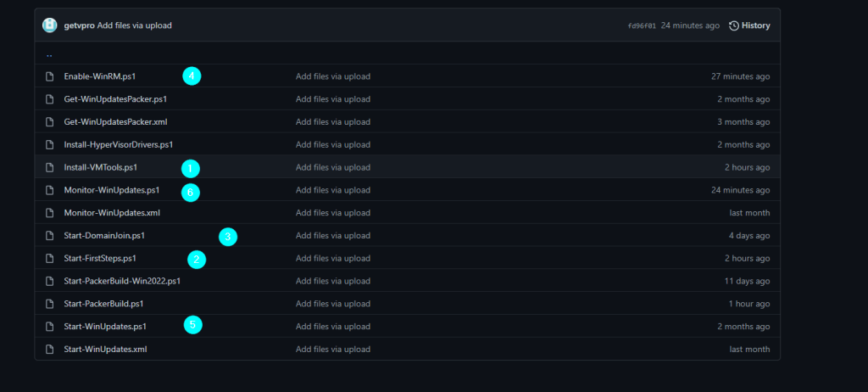Open Install-VMTools.ps1 file
The image size is (868, 392).
tap(100, 167)
